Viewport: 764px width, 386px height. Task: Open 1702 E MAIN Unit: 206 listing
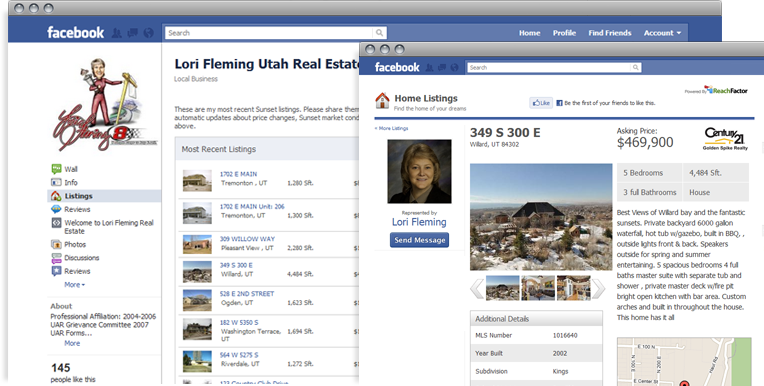tap(252, 207)
